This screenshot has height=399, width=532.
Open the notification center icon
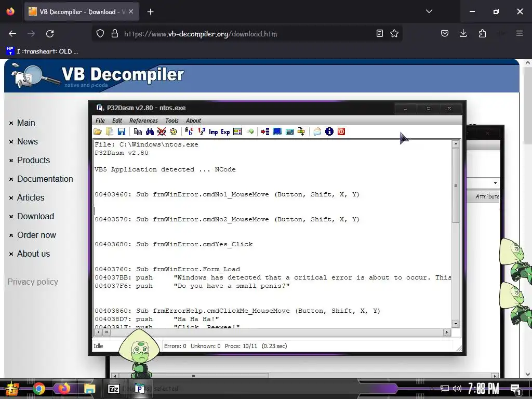pos(516,390)
